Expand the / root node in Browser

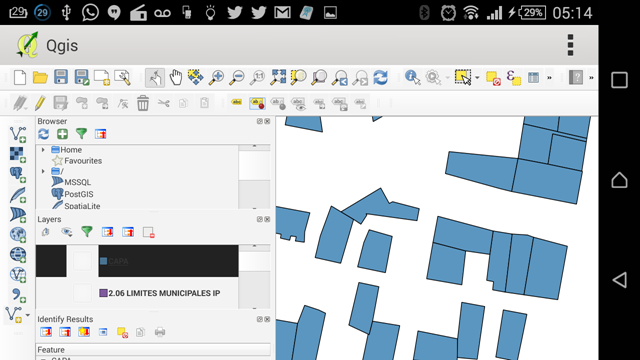[43, 171]
